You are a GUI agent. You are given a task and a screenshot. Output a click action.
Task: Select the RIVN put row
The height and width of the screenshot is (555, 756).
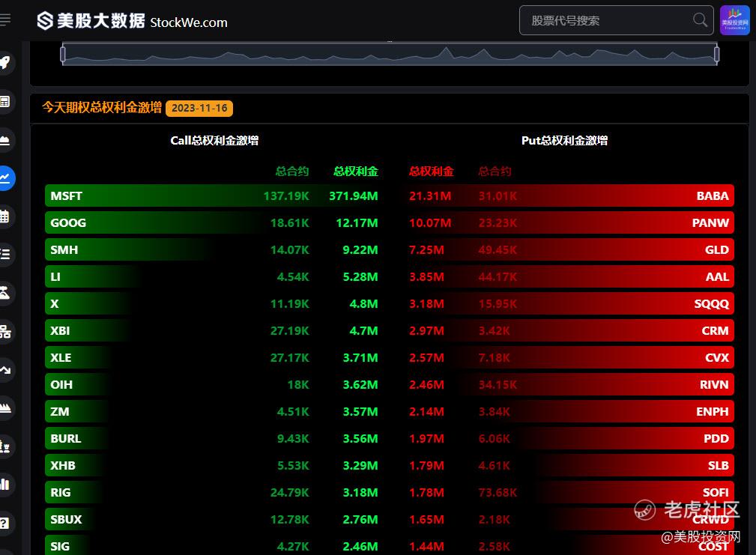click(570, 384)
